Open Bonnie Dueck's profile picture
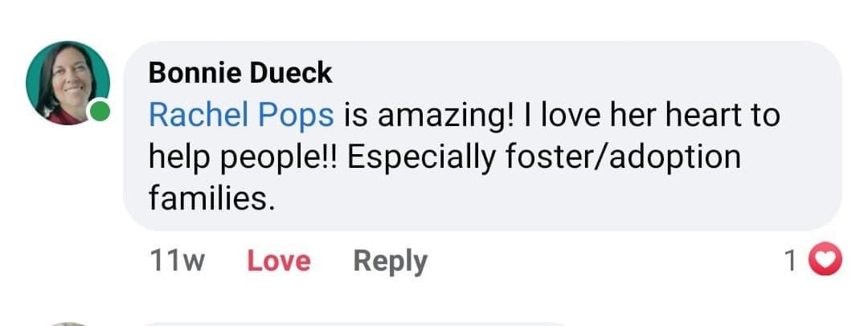Screen dimensions: 868x326 pos(68,83)
